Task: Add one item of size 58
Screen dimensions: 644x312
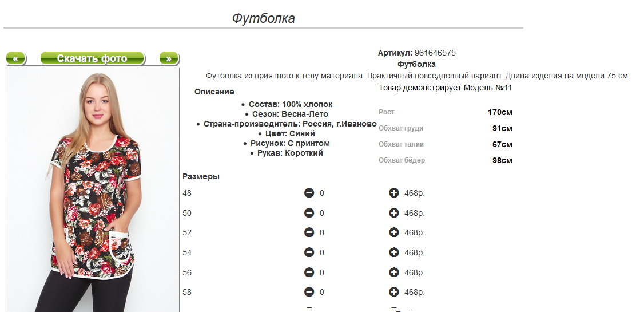Action: (394, 293)
